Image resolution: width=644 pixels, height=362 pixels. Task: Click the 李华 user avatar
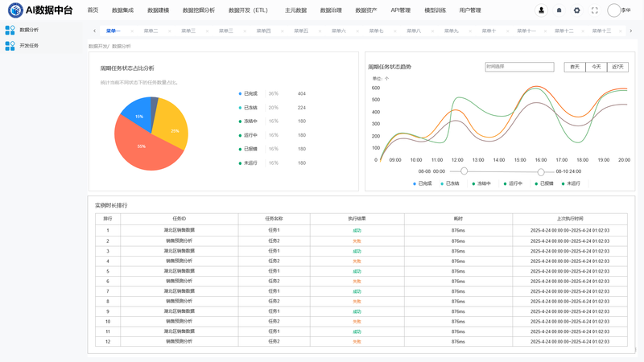(614, 10)
